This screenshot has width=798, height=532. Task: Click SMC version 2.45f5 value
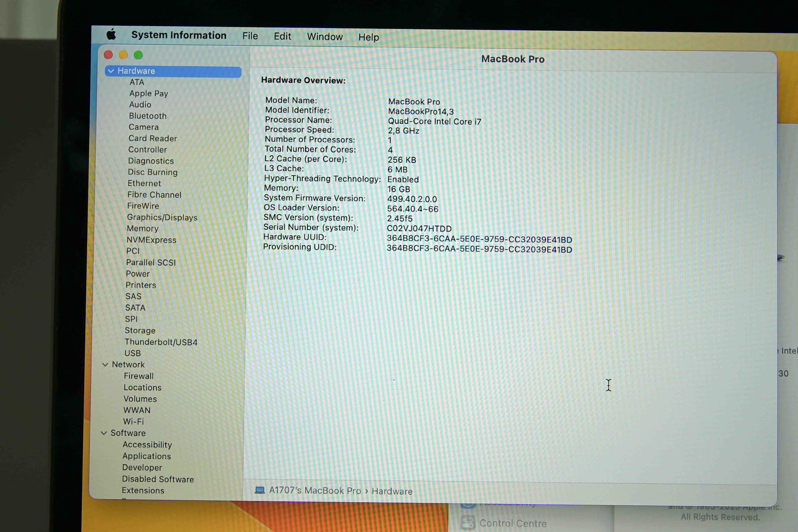pyautogui.click(x=399, y=219)
